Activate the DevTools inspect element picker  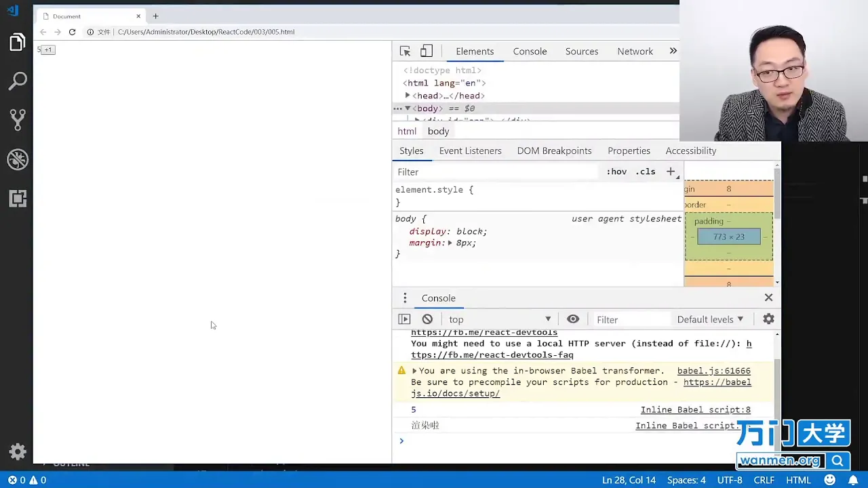[405, 51]
